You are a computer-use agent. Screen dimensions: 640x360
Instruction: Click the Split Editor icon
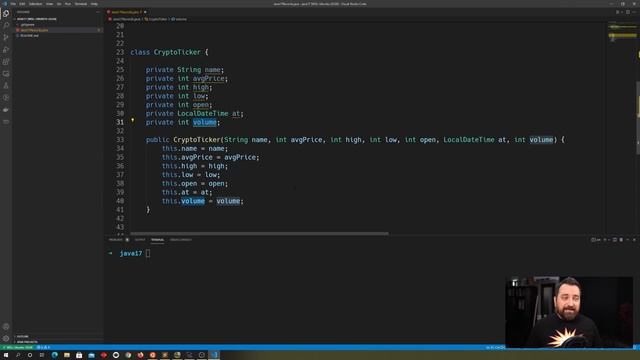click(628, 12)
